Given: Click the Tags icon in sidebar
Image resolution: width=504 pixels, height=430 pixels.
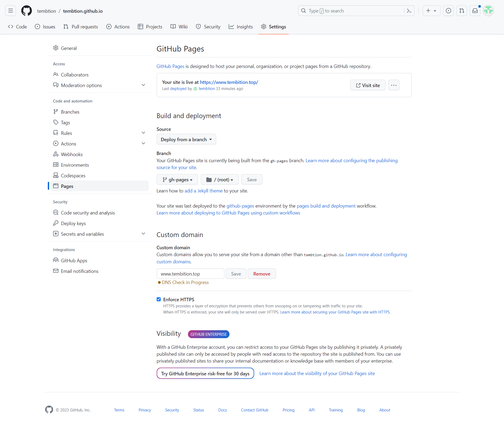Looking at the screenshot, I should pos(56,122).
